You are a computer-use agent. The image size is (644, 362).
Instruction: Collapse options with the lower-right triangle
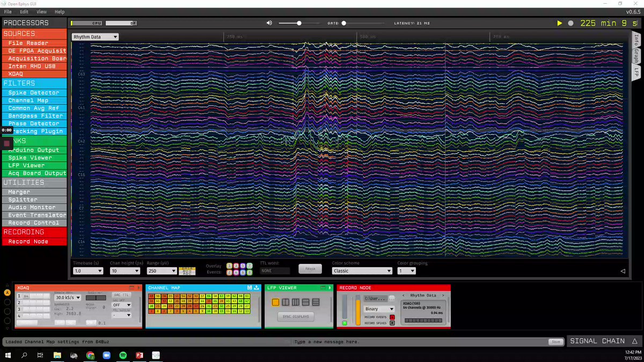tap(623, 271)
